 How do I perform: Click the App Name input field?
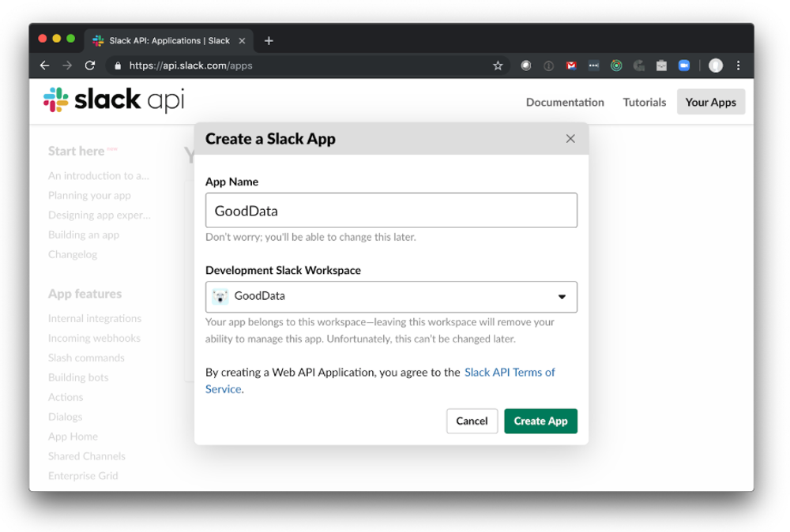[x=391, y=211]
